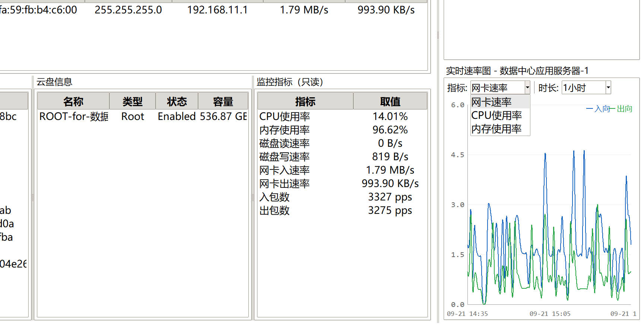This screenshot has height=326, width=644.
Task: Select 内存使用率 in the dropdown list
Action: [x=500, y=129]
